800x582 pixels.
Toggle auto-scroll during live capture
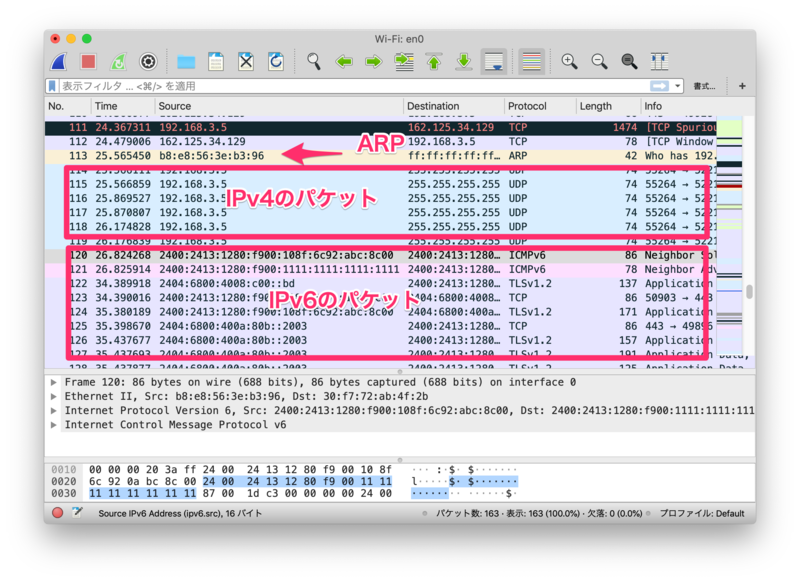[x=494, y=62]
